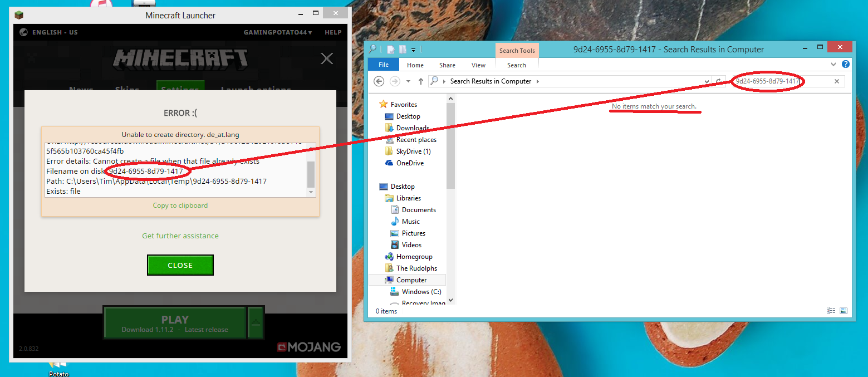This screenshot has height=377, width=868.
Task: Open Recent places in Favorites
Action: point(410,140)
